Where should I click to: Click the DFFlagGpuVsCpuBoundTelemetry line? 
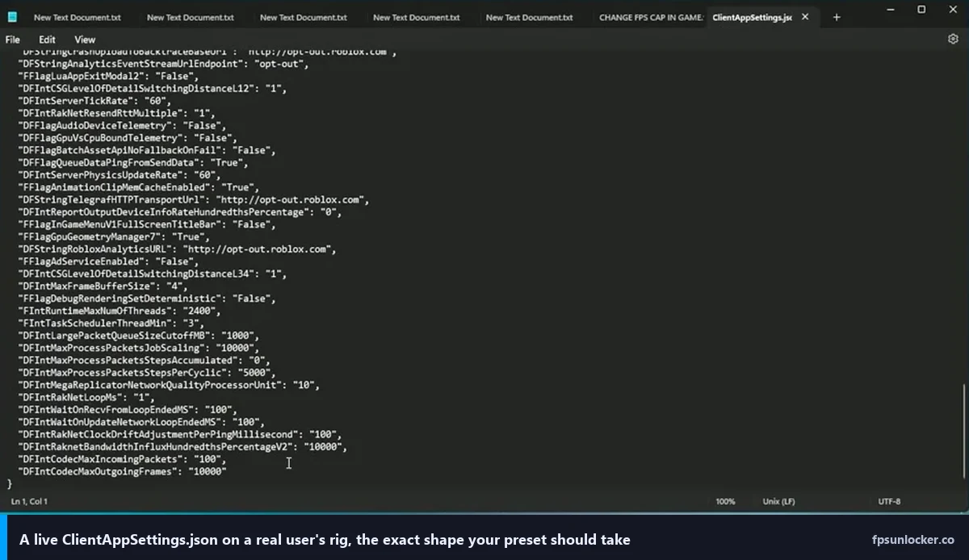click(128, 138)
